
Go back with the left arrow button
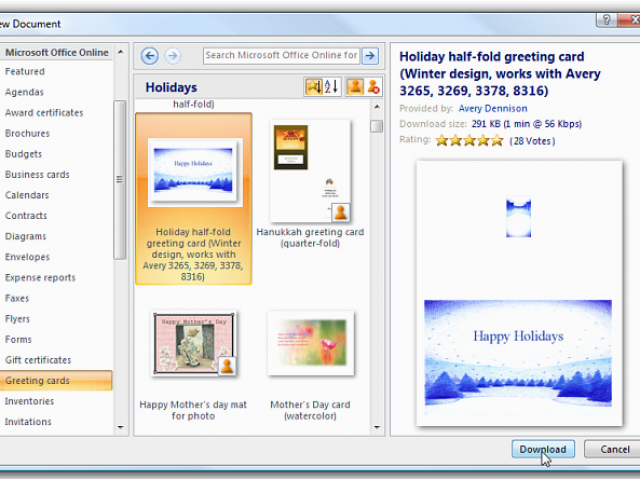pyautogui.click(x=150, y=56)
